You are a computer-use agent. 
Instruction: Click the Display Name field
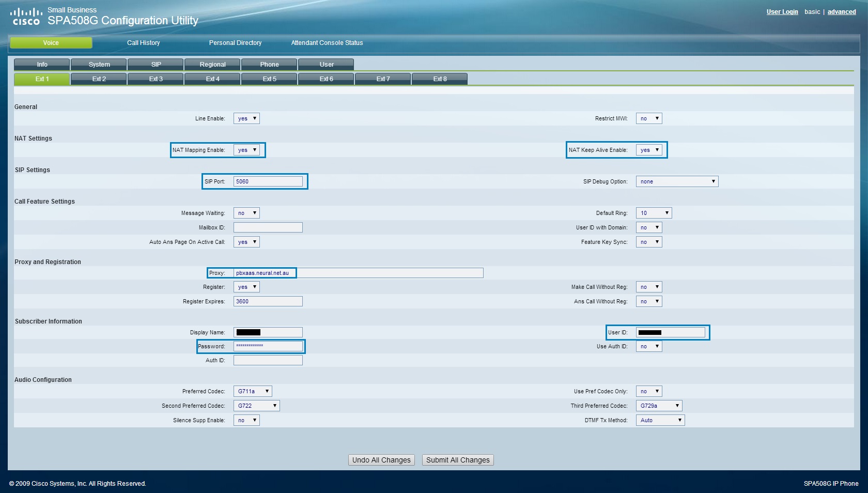pos(268,332)
